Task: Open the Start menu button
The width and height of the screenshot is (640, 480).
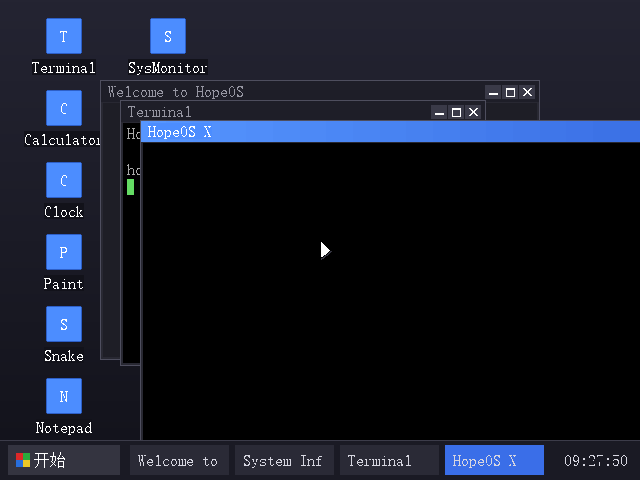Action: pyautogui.click(x=64, y=460)
